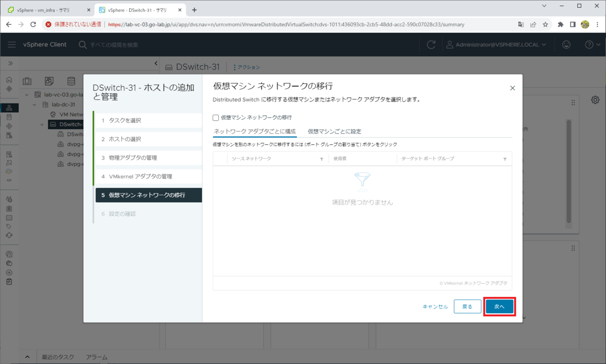Click Chrome share page icon
The height and width of the screenshot is (364, 606).
(x=533, y=24)
